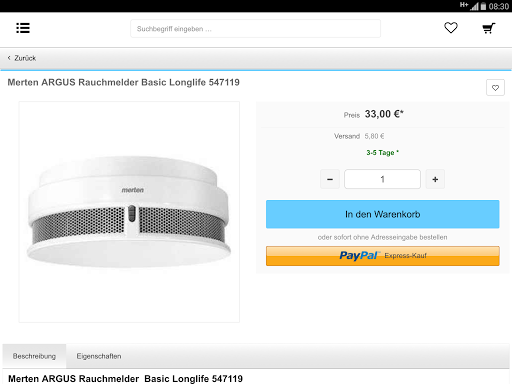The image size is (512, 384).
Task: Buy with PayPal Express-Kauf button
Action: tap(383, 256)
